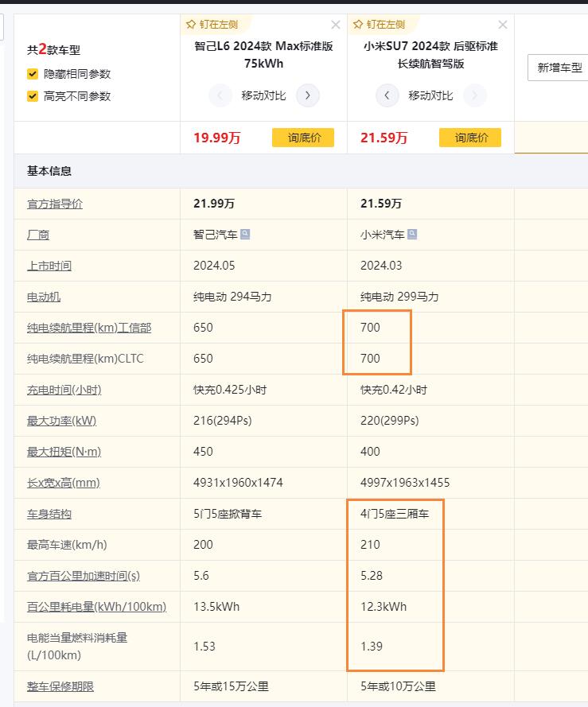The image size is (588, 707).
Task: Collapse the 基本信息 section header
Action: point(49,171)
